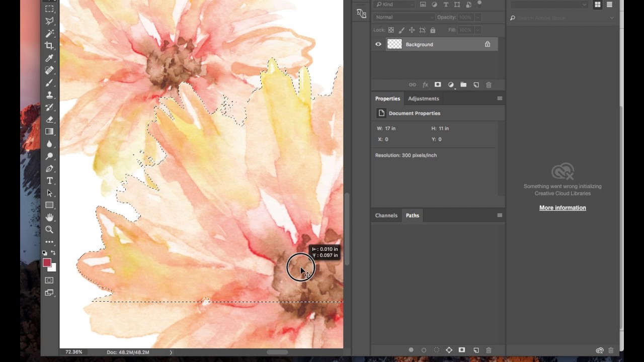The width and height of the screenshot is (644, 362).
Task: Select the Properties tab
Action: [387, 99]
